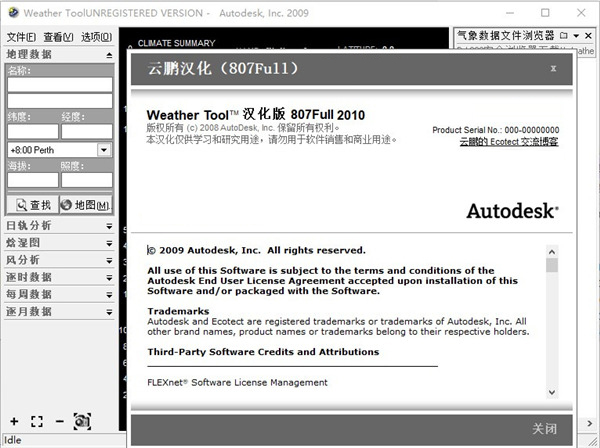This screenshot has height=448, width=600.
Task: Click the fit-to-window brackets icon
Action: (37, 421)
